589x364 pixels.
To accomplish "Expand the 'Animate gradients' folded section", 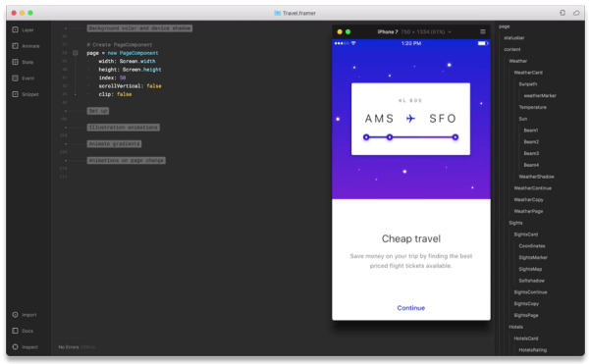I will click(x=114, y=143).
